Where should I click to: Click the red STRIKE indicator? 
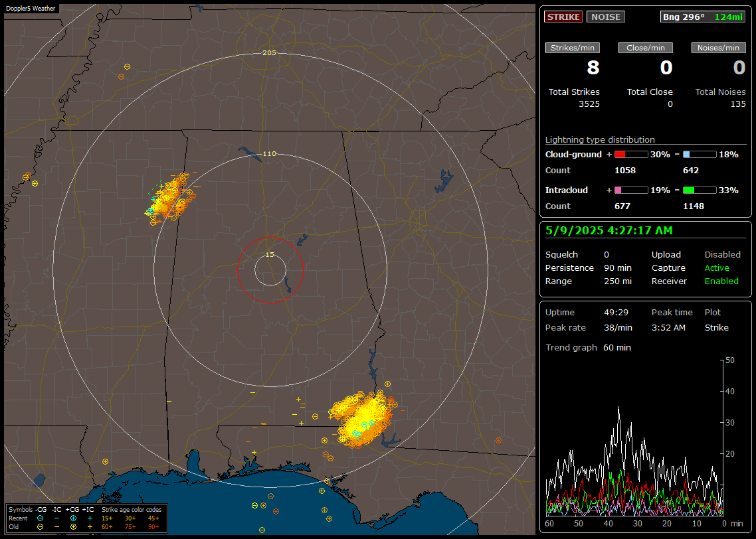(563, 17)
